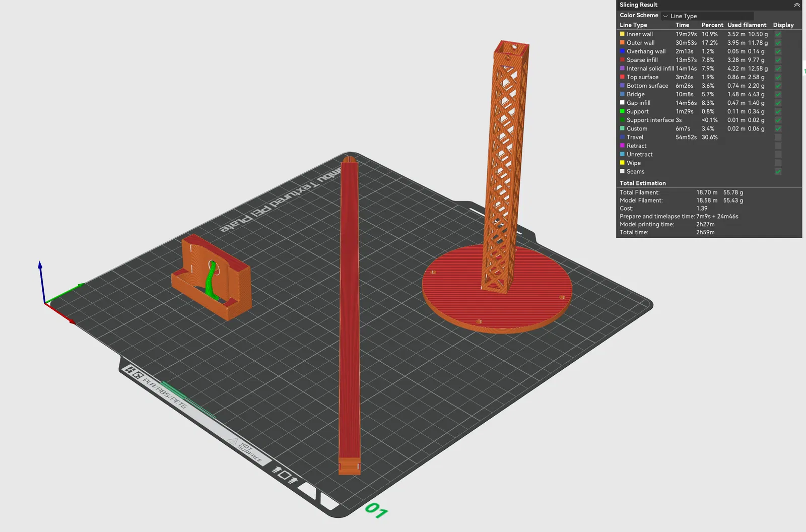The width and height of the screenshot is (806, 532).
Task: Click the yellow Inner wall color swatch
Action: [x=622, y=34]
